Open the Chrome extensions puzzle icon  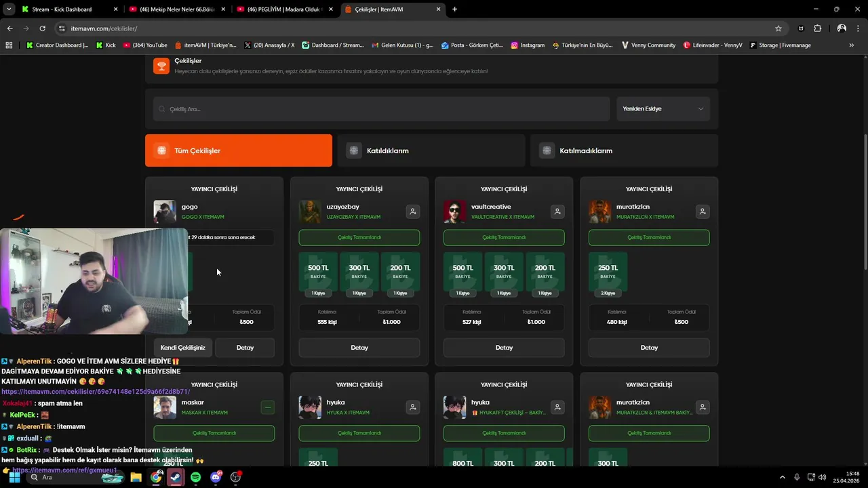[x=817, y=28]
